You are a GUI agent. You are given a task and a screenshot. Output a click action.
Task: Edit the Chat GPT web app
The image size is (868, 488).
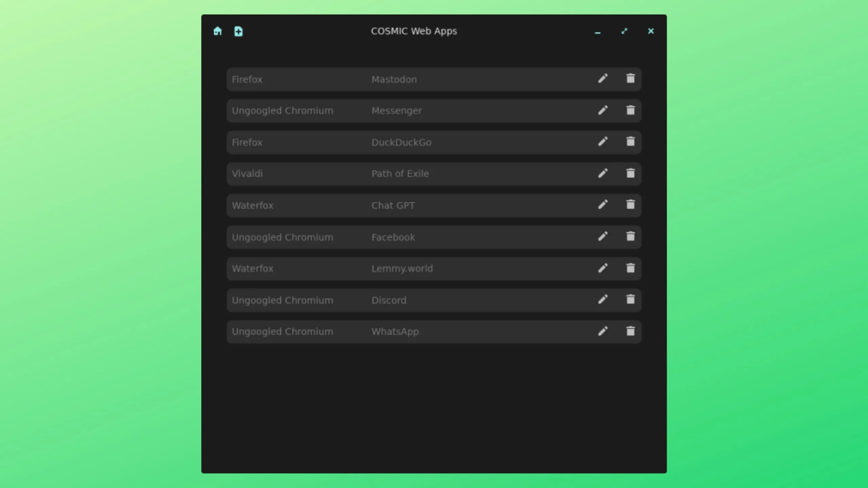click(603, 205)
